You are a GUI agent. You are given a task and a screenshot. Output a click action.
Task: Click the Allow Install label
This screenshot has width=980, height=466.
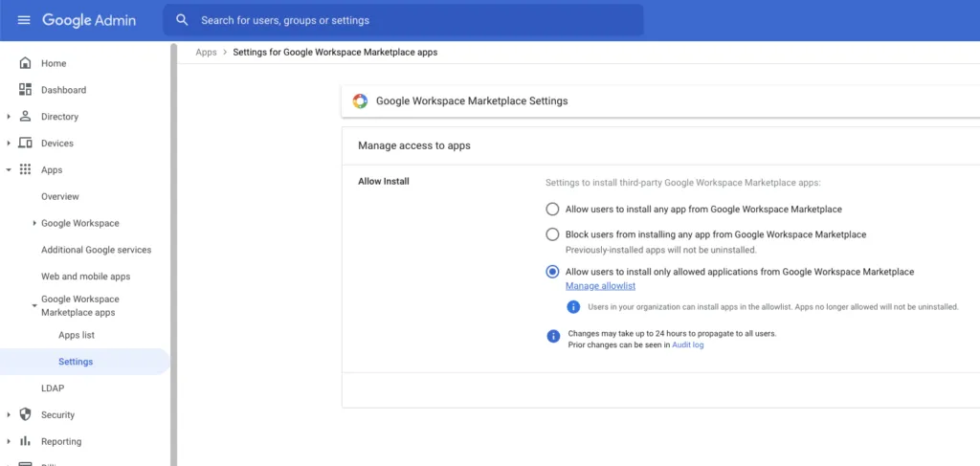coord(384,182)
